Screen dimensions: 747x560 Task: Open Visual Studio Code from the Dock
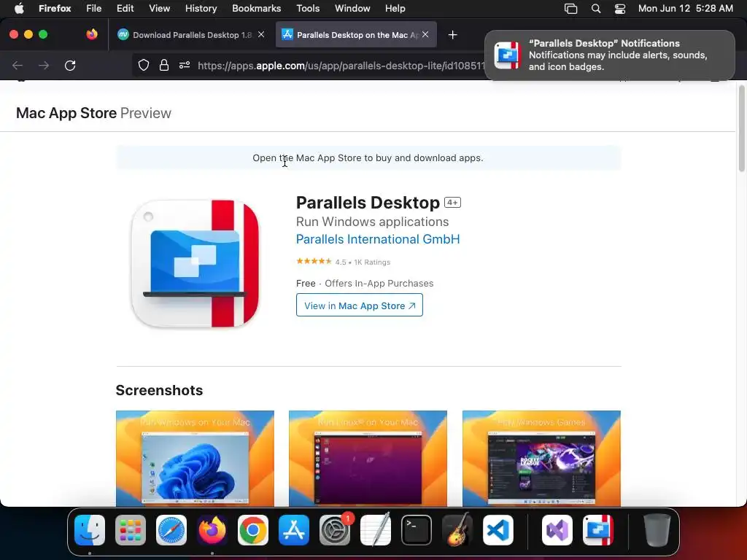click(x=498, y=530)
